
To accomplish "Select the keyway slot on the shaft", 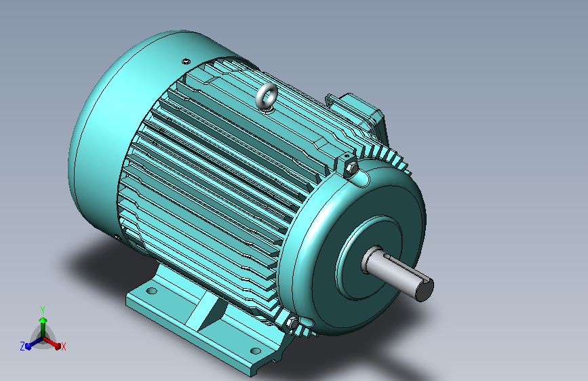I will click(407, 266).
